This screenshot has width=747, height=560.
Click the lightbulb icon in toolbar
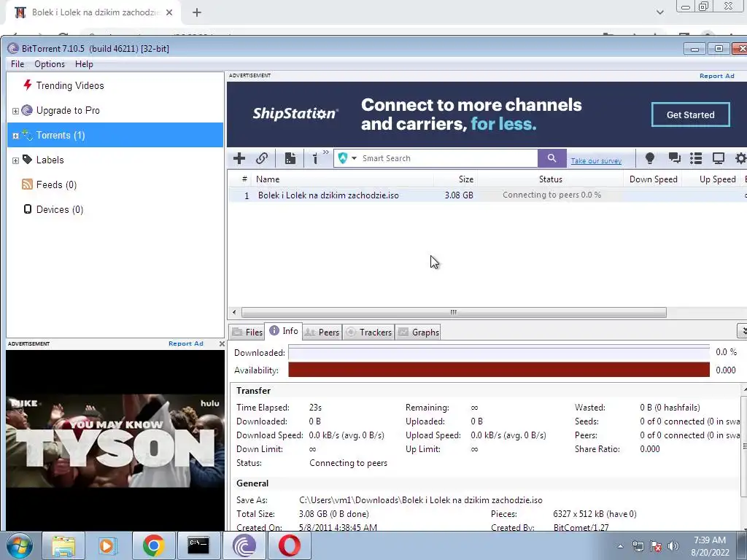(x=650, y=158)
